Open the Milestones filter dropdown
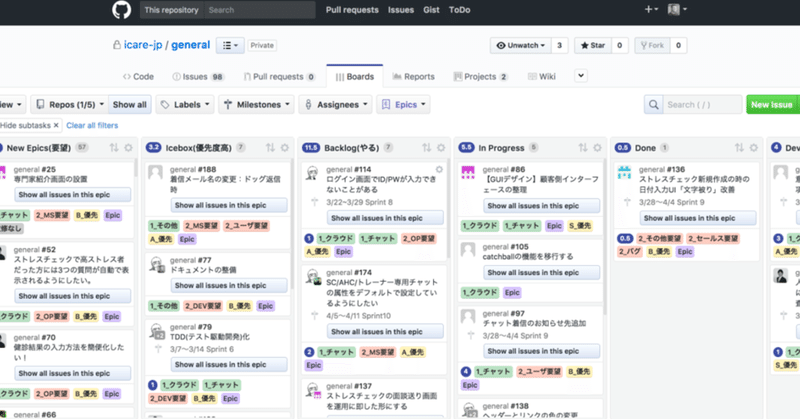The width and height of the screenshot is (800, 419). (x=257, y=105)
